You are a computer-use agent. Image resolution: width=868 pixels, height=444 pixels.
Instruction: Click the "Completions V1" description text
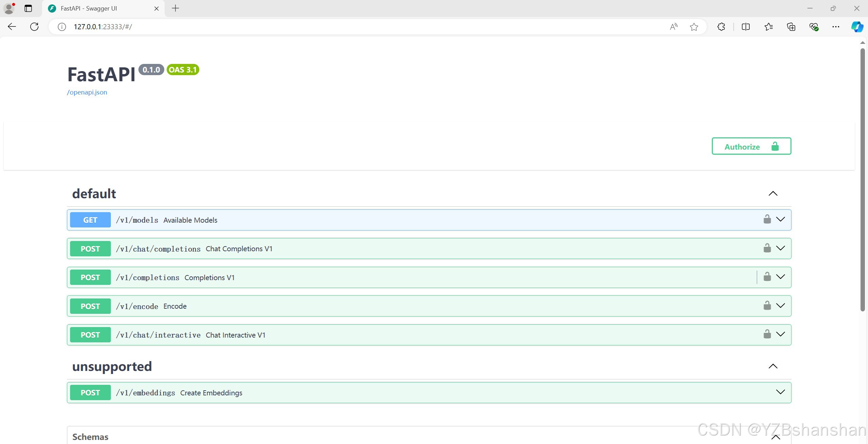[x=210, y=278]
